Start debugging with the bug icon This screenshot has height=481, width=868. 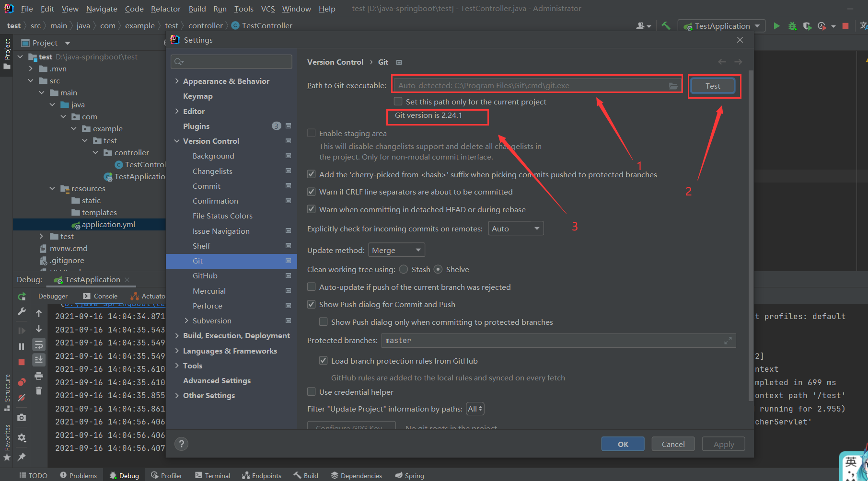pos(792,26)
